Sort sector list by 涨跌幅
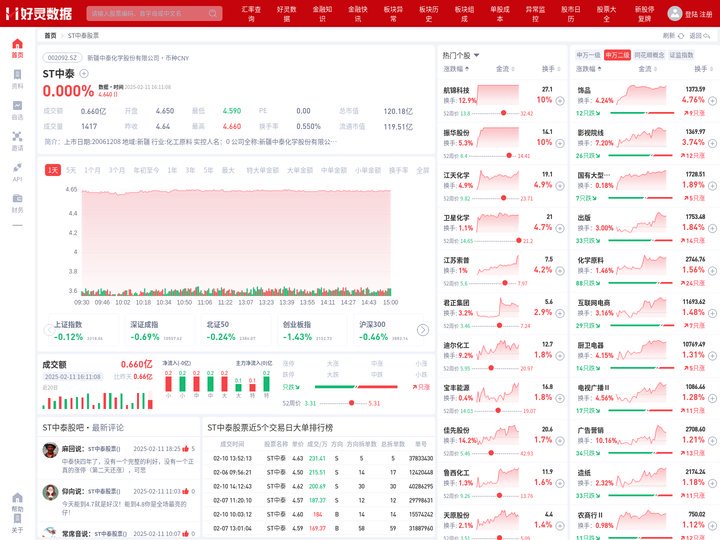Screen dimensions: 720x540 589,69
